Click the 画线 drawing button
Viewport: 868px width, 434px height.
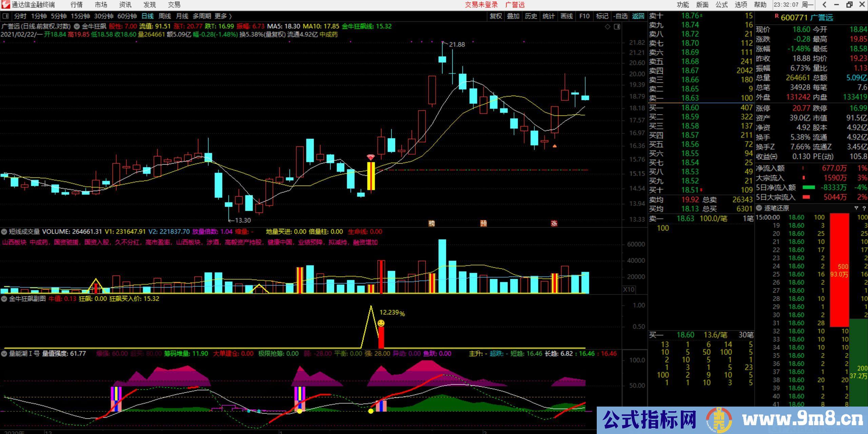(567, 16)
